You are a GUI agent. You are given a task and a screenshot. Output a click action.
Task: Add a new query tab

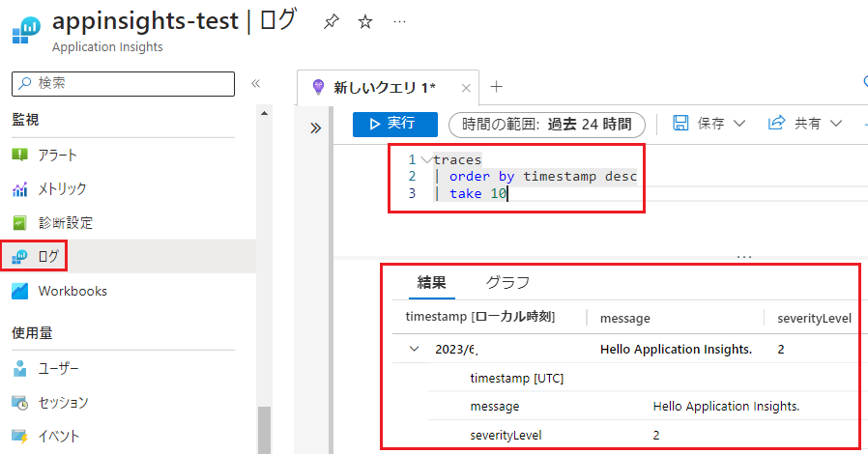point(497,87)
